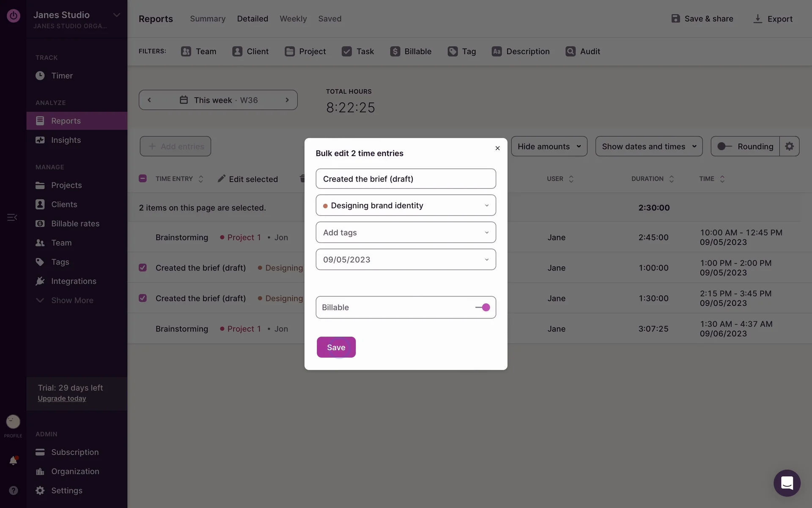This screenshot has width=812, height=508.
Task: Click the notifications bell icon
Action: click(x=13, y=461)
